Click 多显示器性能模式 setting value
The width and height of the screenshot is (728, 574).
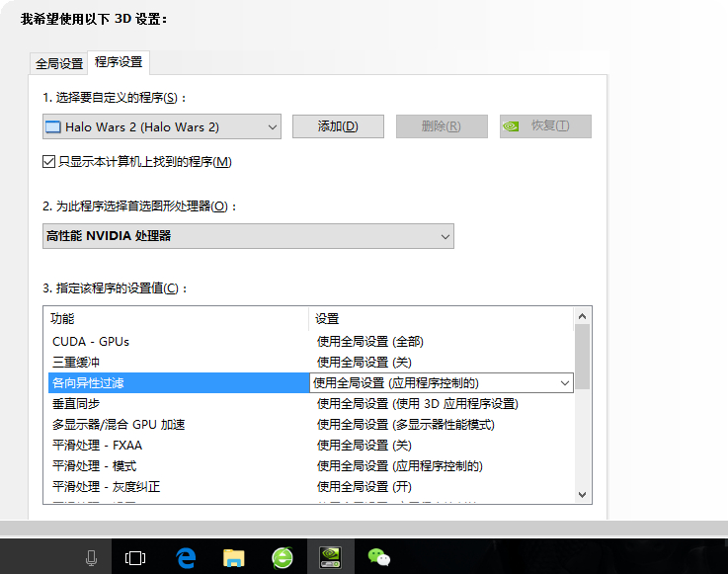coord(405,425)
